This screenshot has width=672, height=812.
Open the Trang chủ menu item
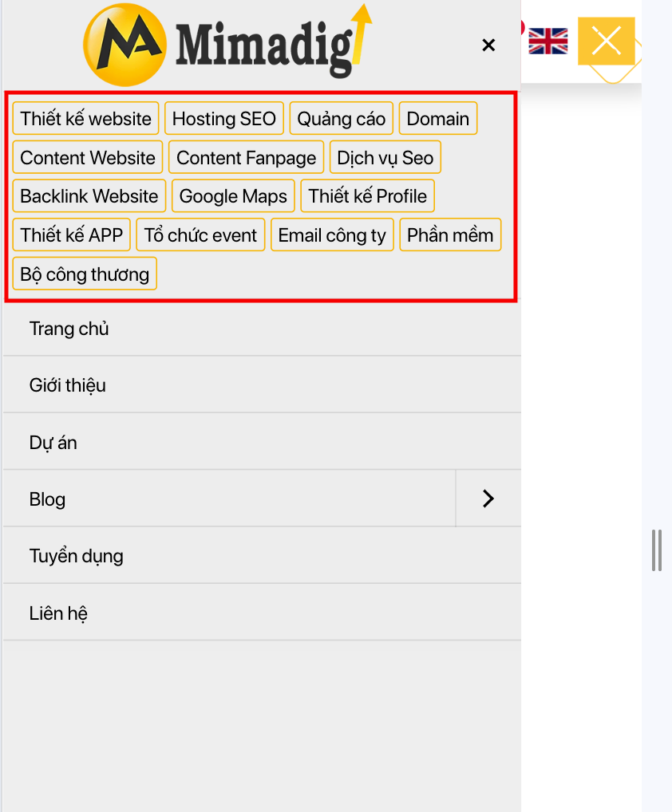[69, 329]
